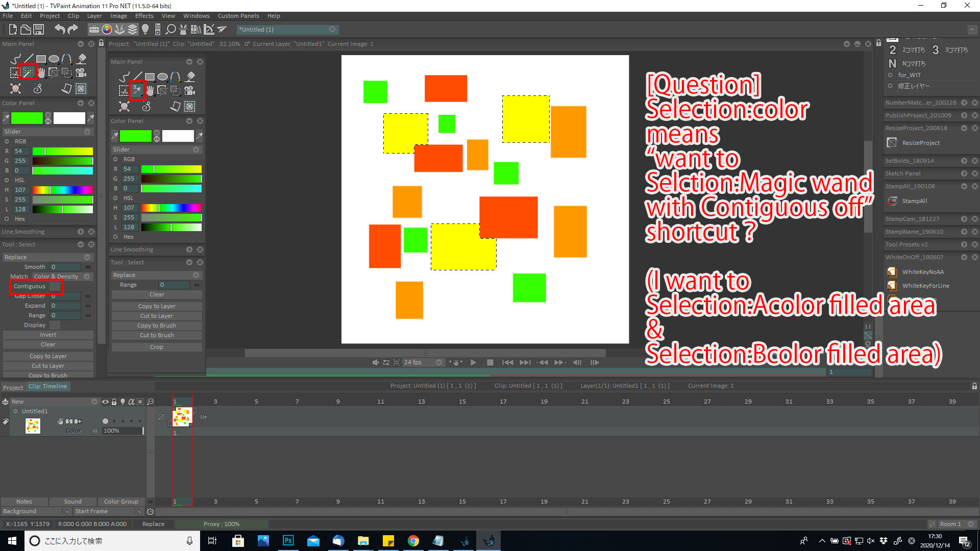Toggle the color wheel panel icon
980x551 pixels.
click(x=107, y=29)
